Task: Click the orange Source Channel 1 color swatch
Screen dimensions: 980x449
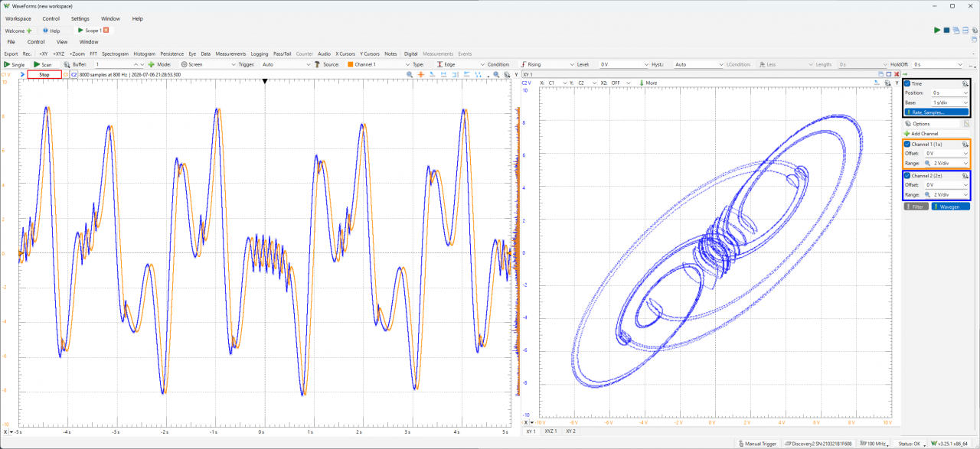Action: click(350, 64)
